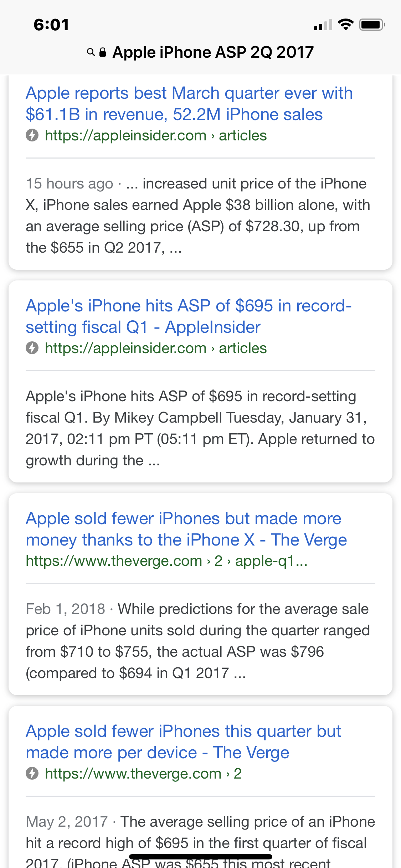Tap AMP lightning icon on $695 ASP result
The image size is (401, 868).
(x=32, y=348)
